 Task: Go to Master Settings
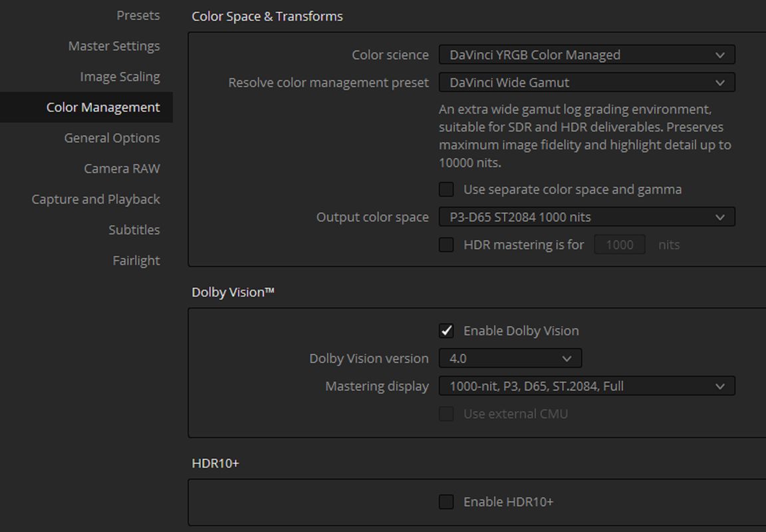point(114,46)
